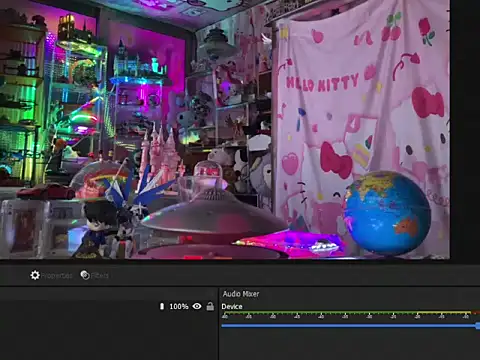Open source Properties via its text label
The image size is (480, 360).
click(57, 276)
